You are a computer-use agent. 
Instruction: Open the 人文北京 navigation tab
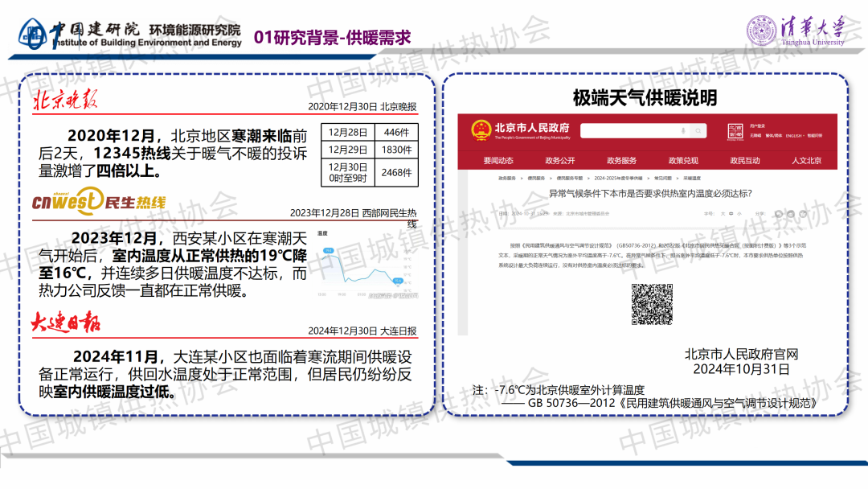point(806,160)
